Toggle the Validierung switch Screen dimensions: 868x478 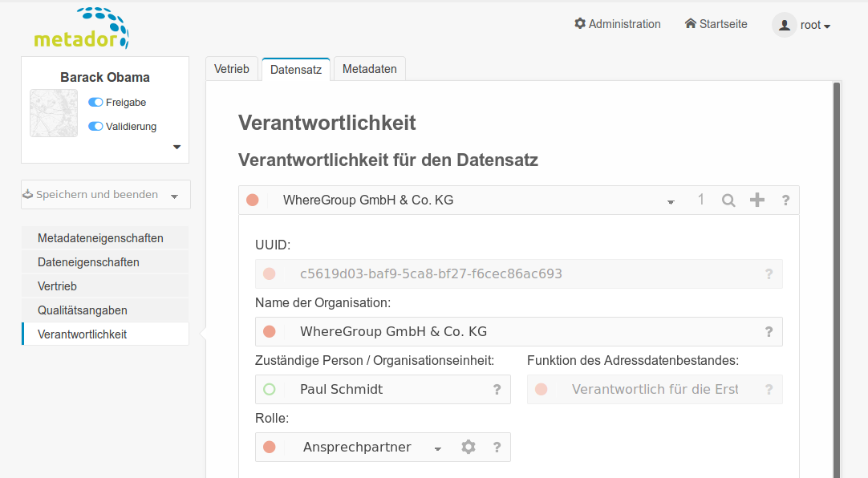point(95,126)
